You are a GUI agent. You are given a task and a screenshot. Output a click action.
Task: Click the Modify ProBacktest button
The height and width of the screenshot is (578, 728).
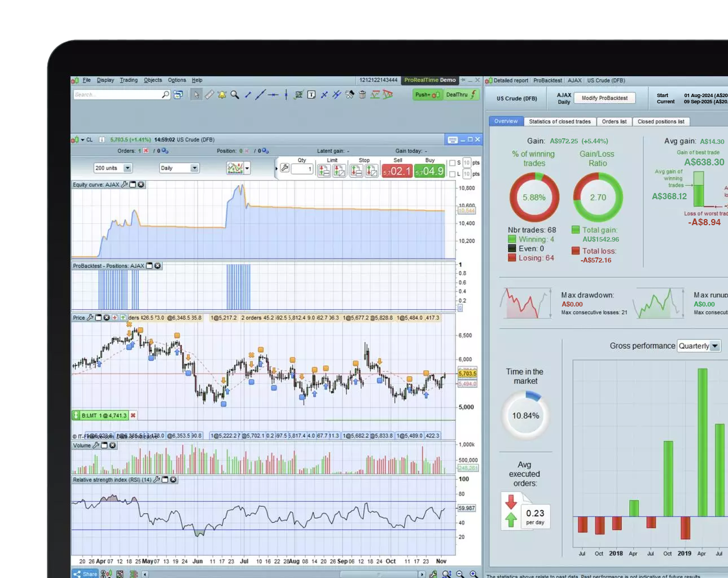604,98
